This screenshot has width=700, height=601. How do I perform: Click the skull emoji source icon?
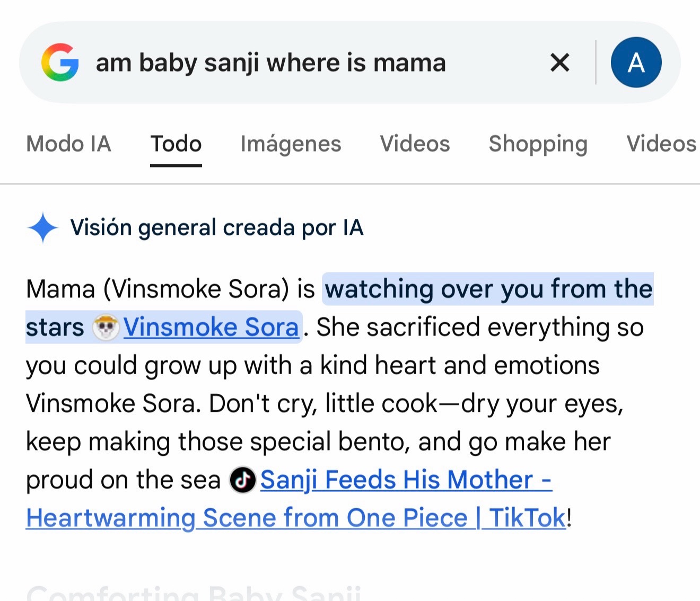tap(106, 327)
